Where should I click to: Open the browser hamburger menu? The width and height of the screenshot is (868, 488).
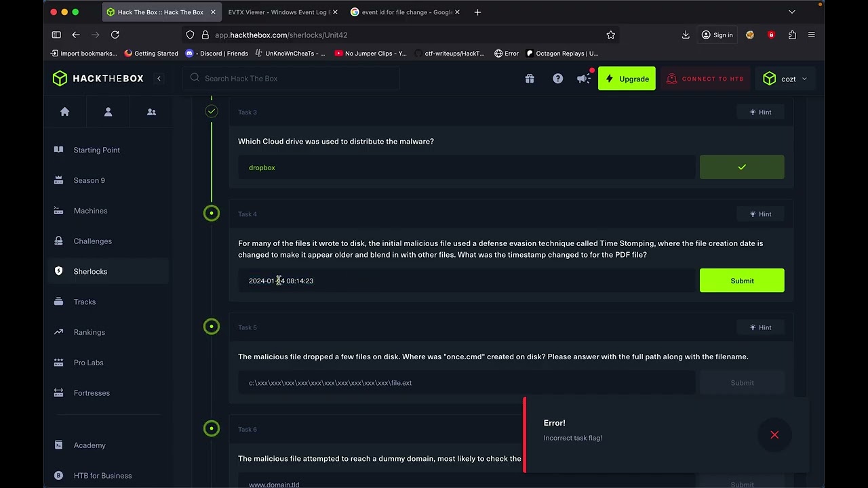click(811, 35)
